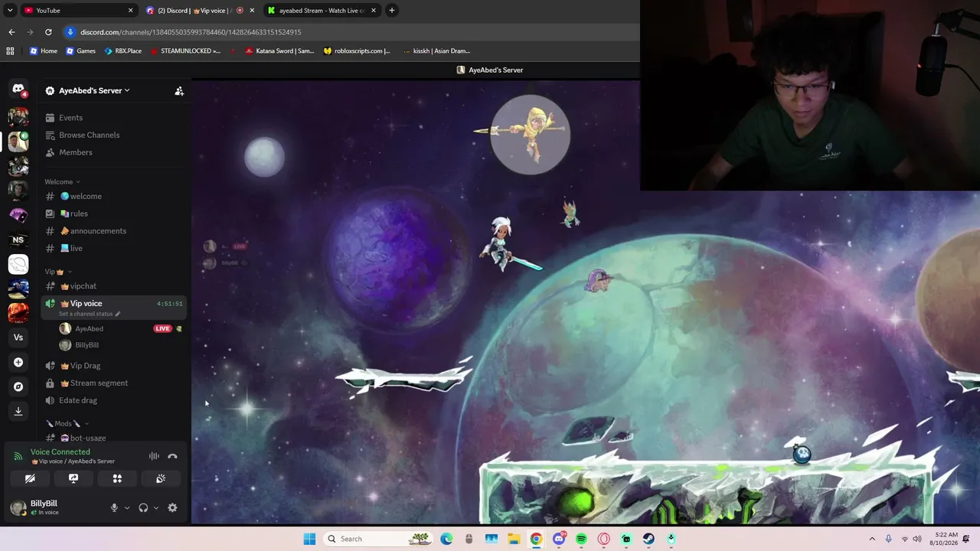Open Chrome tab search dropdown
This screenshot has width=980, height=551.
point(10,10)
